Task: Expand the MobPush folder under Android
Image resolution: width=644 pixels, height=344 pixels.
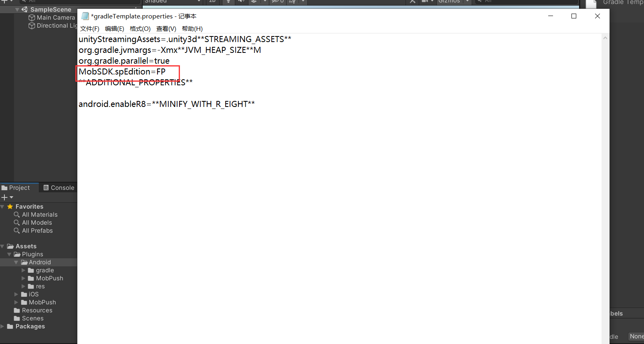Action: click(x=23, y=278)
